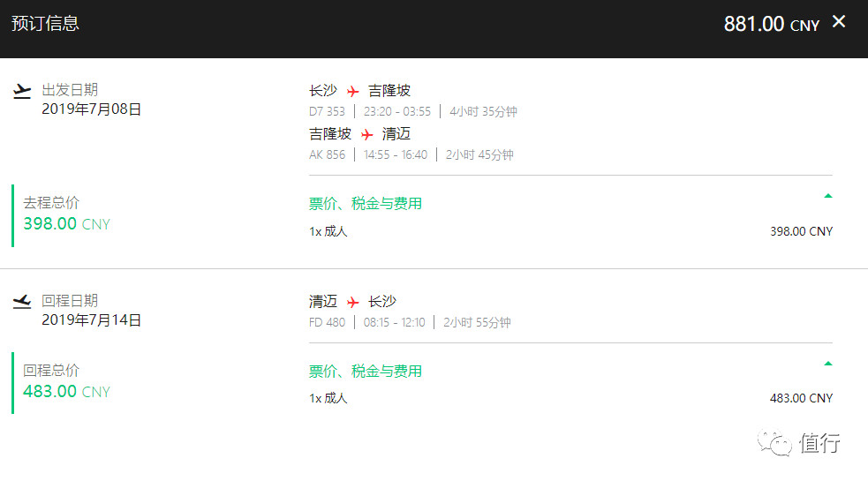Close the booking information panel
The width and height of the screenshot is (868, 481).
coord(839,22)
